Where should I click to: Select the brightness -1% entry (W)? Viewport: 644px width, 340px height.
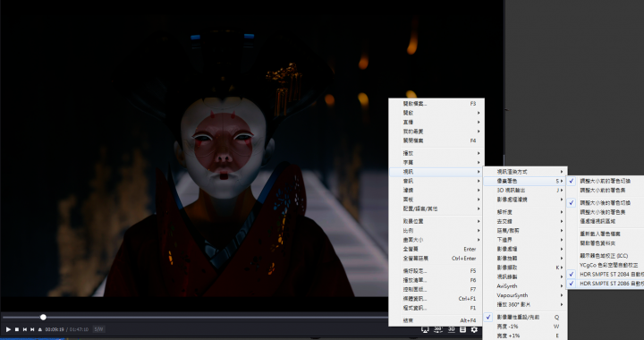[525, 326]
